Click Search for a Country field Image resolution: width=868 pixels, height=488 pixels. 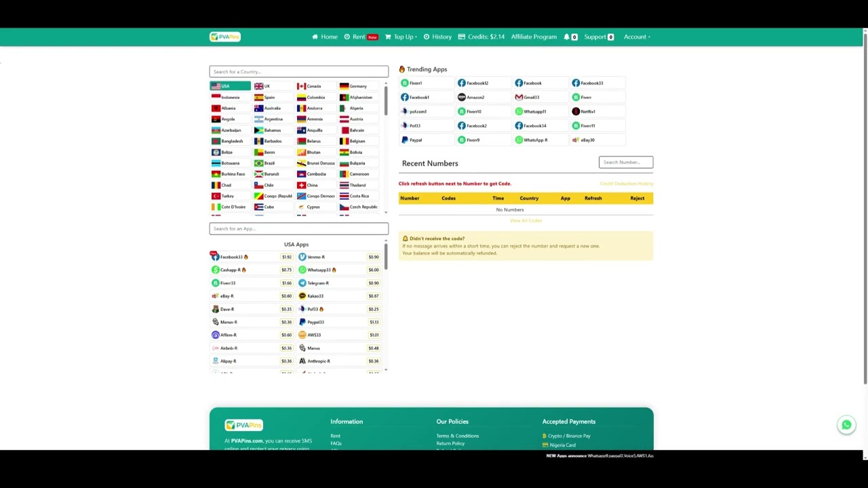coord(299,72)
